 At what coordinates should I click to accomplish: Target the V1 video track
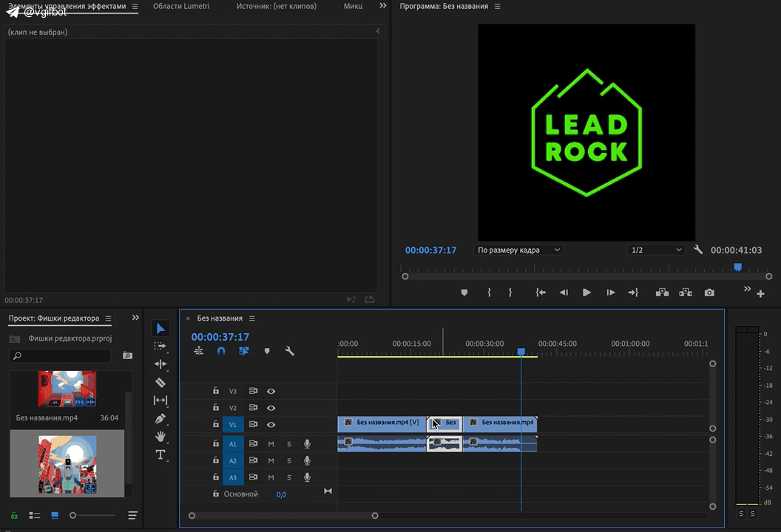(233, 425)
